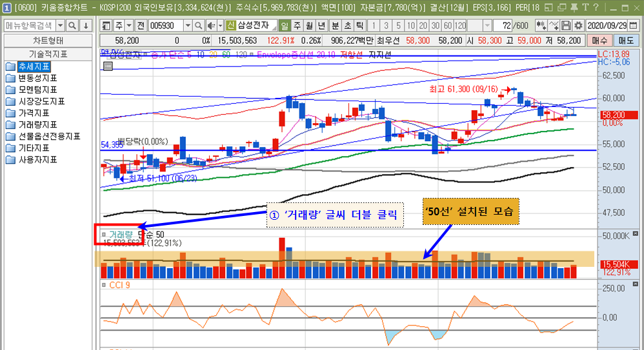Screen dimensions: 644x350
Task: Click the 1 interval button
Action: (x=374, y=26)
